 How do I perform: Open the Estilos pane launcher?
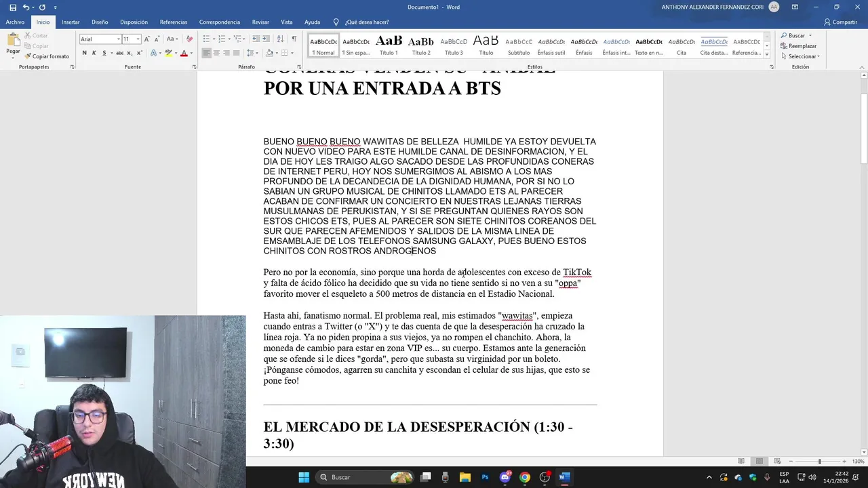pos(772,67)
